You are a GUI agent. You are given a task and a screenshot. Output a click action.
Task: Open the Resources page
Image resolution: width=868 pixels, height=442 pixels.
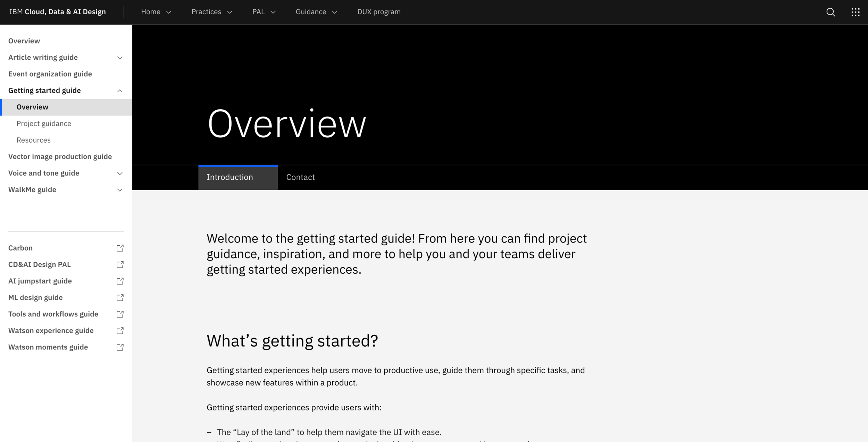click(33, 140)
